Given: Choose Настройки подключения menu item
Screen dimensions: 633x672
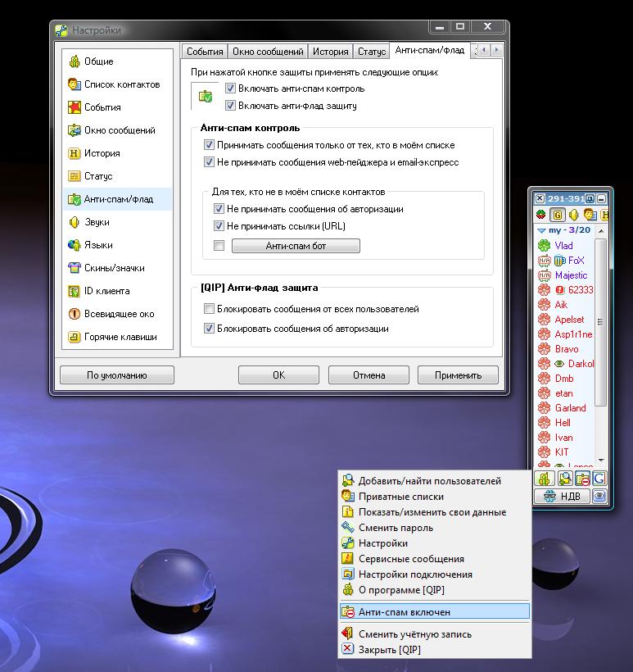Looking at the screenshot, I should tap(435, 574).
